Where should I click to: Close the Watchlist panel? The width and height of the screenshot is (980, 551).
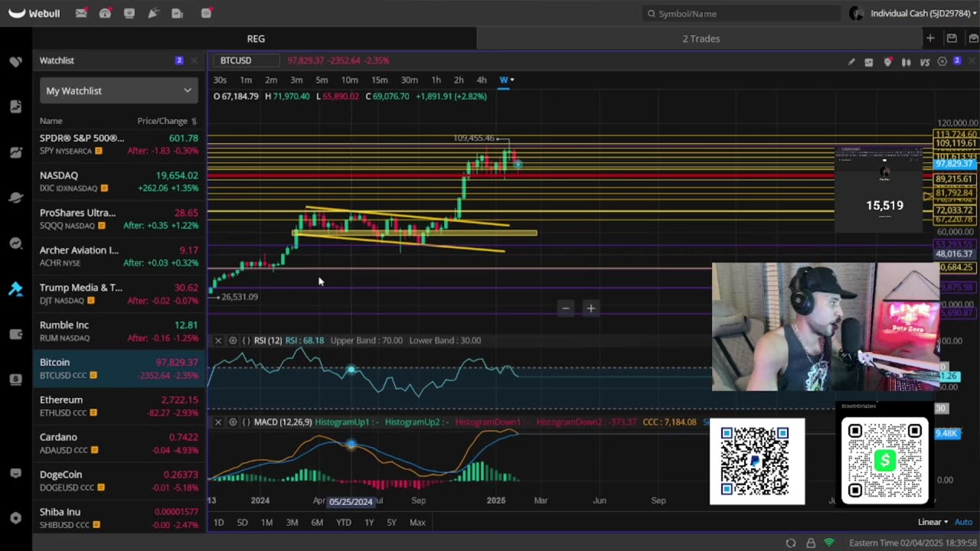point(194,60)
